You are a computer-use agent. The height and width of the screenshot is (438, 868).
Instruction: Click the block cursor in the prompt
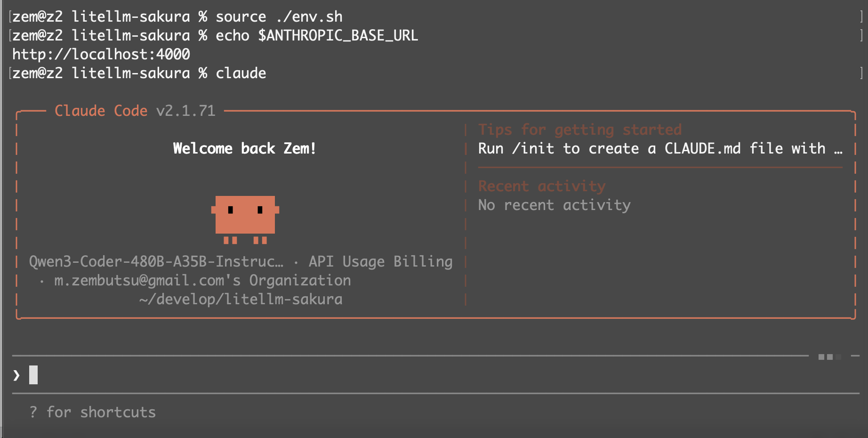[x=33, y=375]
